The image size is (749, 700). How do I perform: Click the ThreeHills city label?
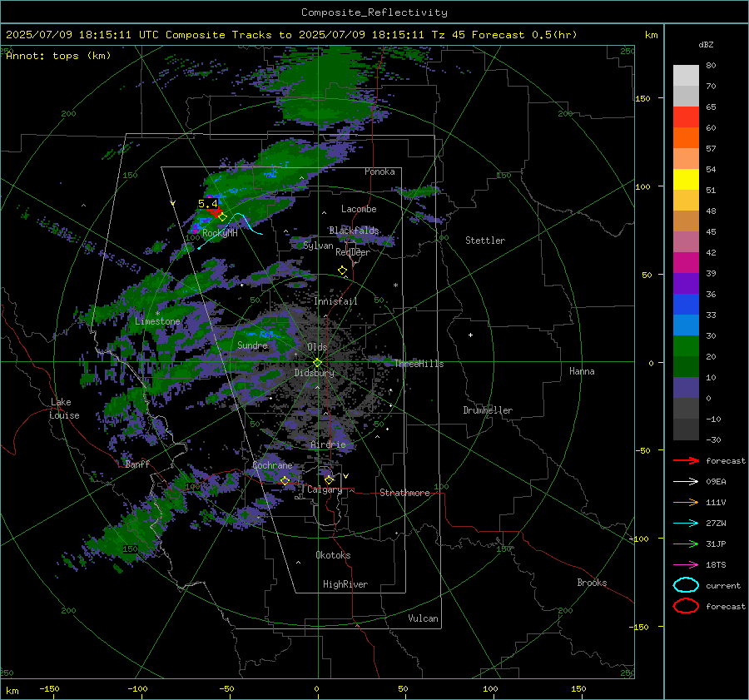(x=419, y=364)
